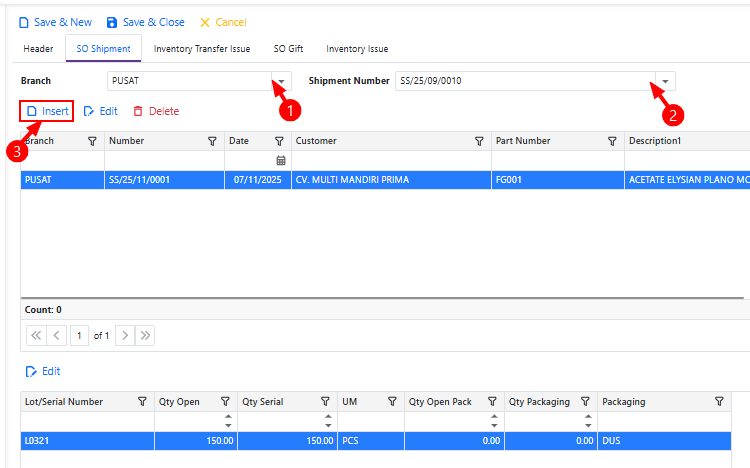Select the L0321 lot number cell
Image resolution: width=750 pixels, height=468 pixels.
pyautogui.click(x=88, y=441)
